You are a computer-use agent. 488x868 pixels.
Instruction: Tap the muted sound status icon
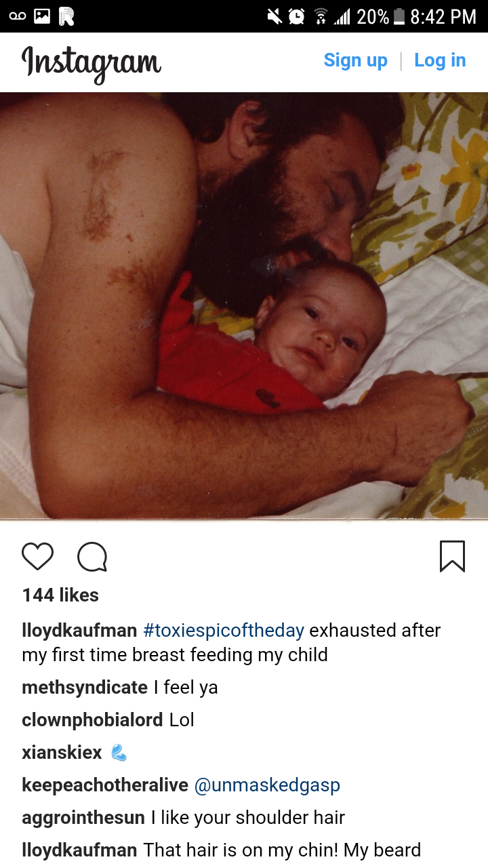(274, 16)
